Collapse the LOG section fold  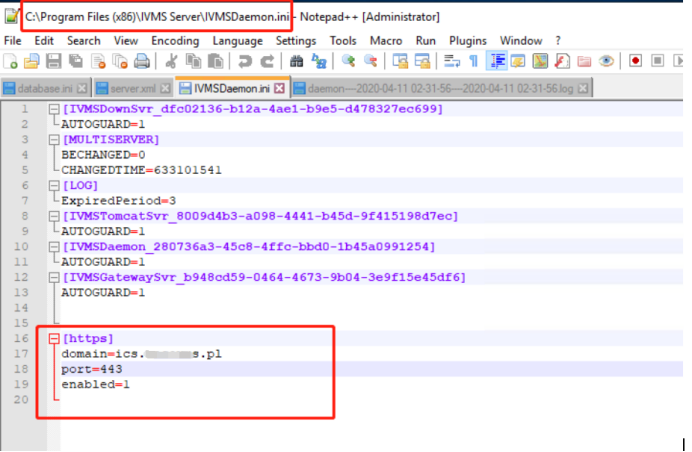pyautogui.click(x=54, y=185)
